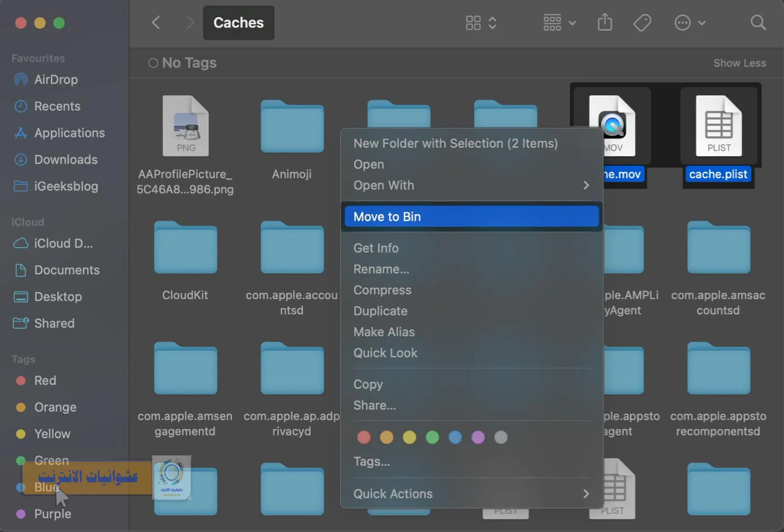Click the Search magnifier icon
The height and width of the screenshot is (532, 784).
758,23
